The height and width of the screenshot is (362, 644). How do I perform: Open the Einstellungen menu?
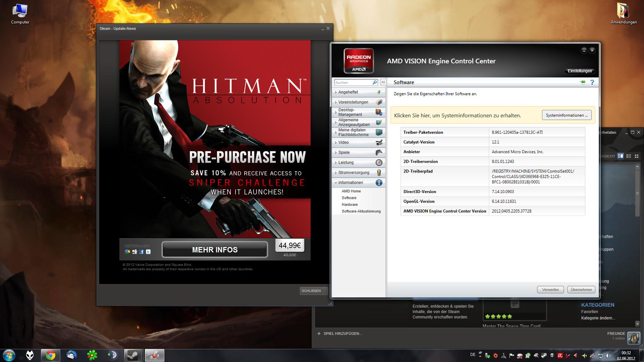click(x=580, y=71)
